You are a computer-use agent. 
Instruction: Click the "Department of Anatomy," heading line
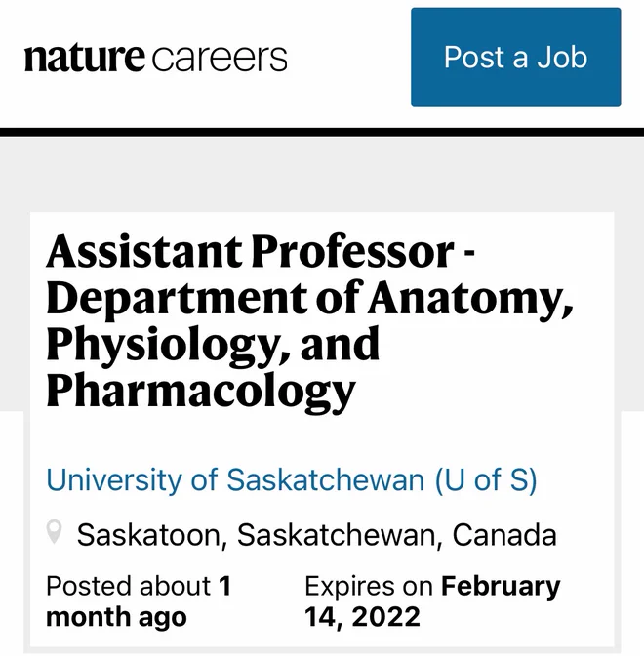click(x=309, y=298)
